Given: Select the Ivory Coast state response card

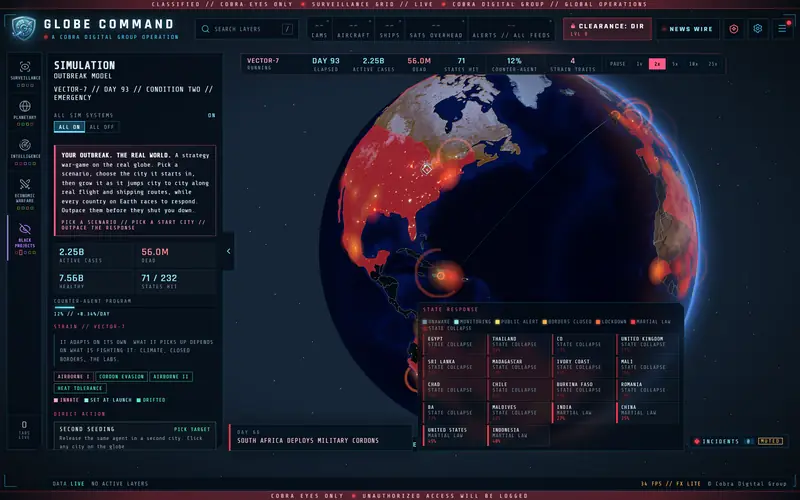Looking at the screenshot, I should pos(583,367).
